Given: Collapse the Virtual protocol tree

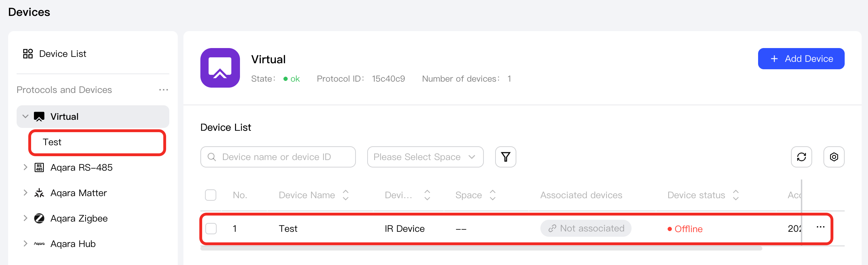Looking at the screenshot, I should (25, 117).
